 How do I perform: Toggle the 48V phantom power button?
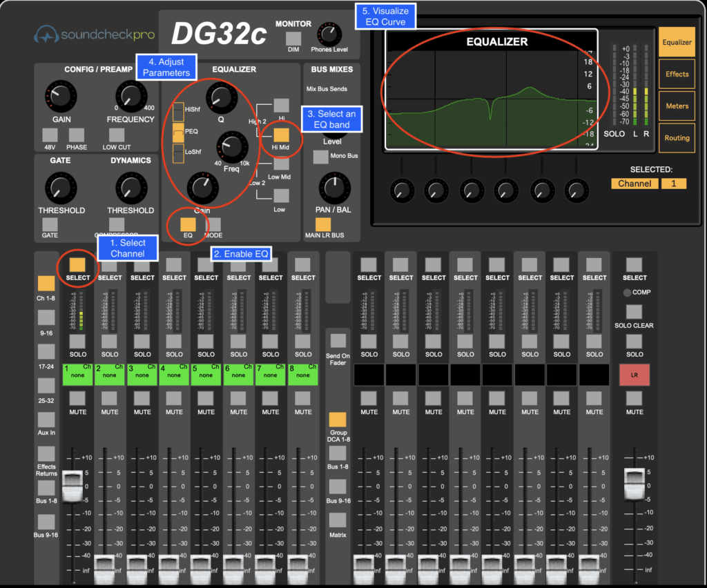pos(50,135)
